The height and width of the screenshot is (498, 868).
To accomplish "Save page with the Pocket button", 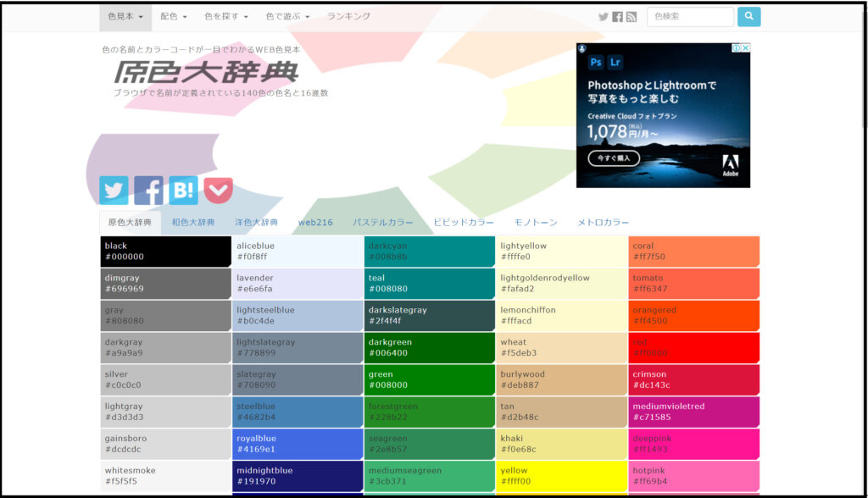I will (218, 191).
